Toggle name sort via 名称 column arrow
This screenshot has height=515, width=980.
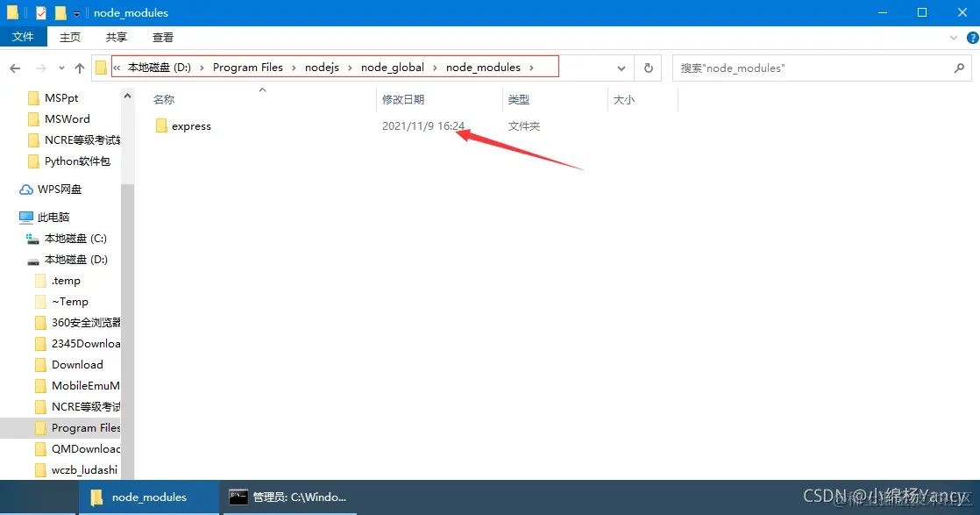coord(262,90)
